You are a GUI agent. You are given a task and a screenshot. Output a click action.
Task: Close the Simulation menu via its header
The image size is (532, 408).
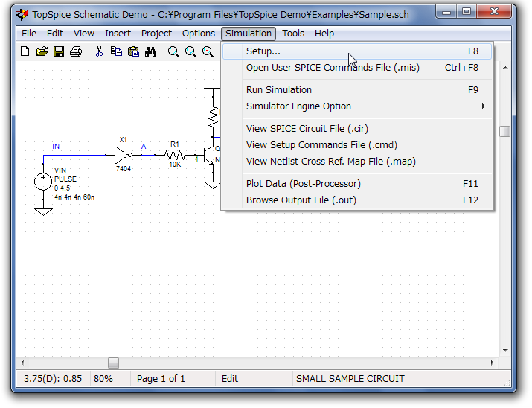pyautogui.click(x=249, y=34)
